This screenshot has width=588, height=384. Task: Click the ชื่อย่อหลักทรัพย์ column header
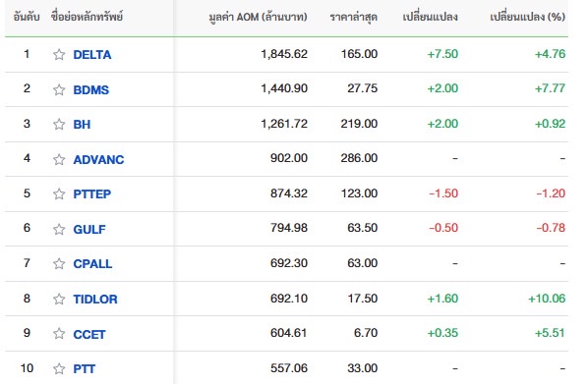(87, 17)
